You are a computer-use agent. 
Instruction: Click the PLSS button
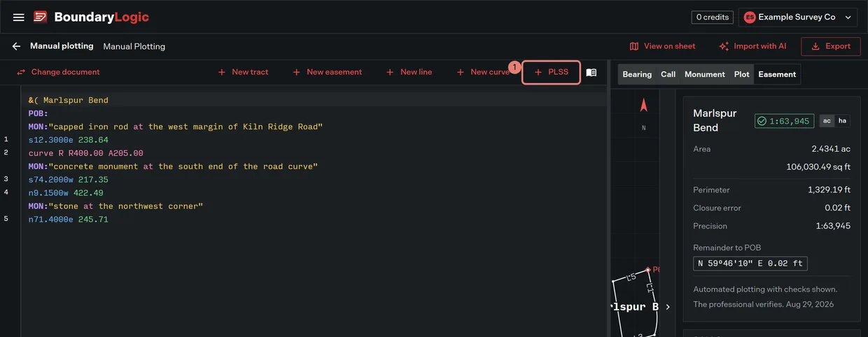click(x=552, y=72)
